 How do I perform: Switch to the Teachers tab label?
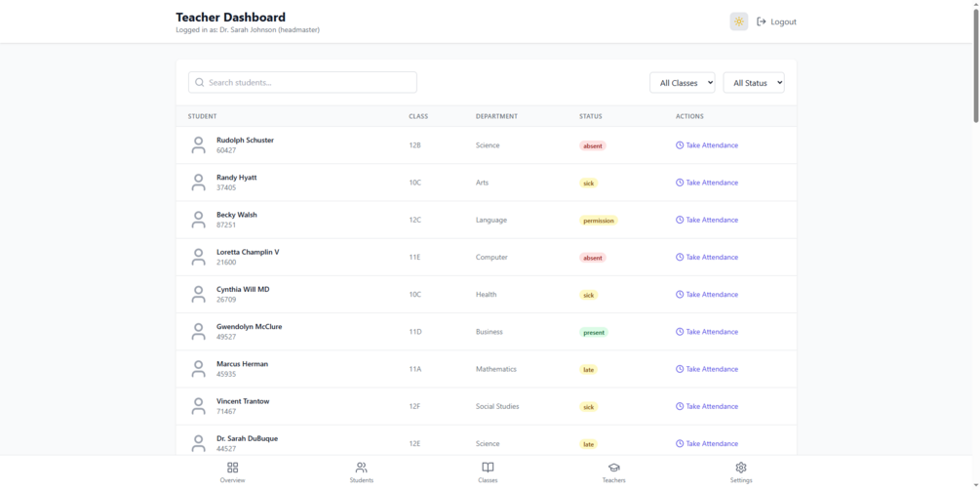pyautogui.click(x=613, y=480)
